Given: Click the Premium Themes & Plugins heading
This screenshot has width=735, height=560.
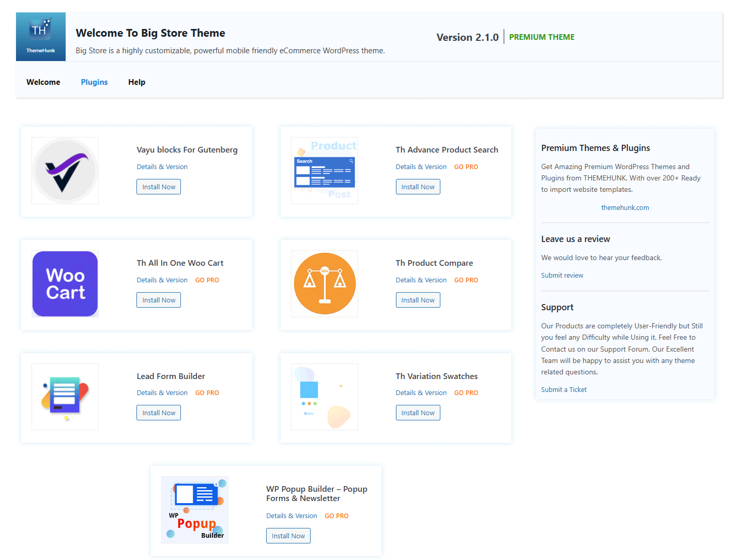Looking at the screenshot, I should click(595, 148).
